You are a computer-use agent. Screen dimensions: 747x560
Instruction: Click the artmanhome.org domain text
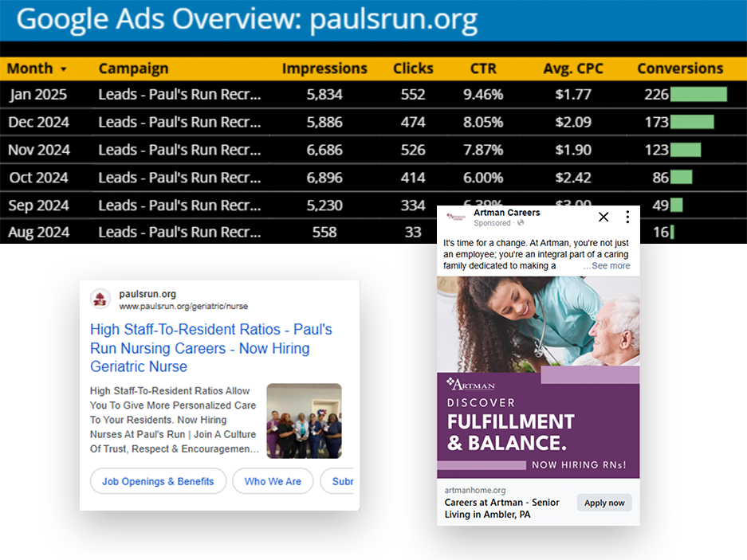(475, 490)
